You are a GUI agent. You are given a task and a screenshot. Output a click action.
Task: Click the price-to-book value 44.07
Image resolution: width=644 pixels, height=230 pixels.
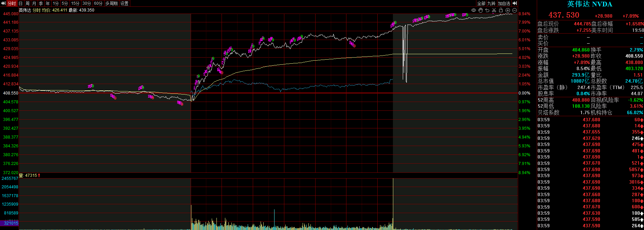coord(637,93)
